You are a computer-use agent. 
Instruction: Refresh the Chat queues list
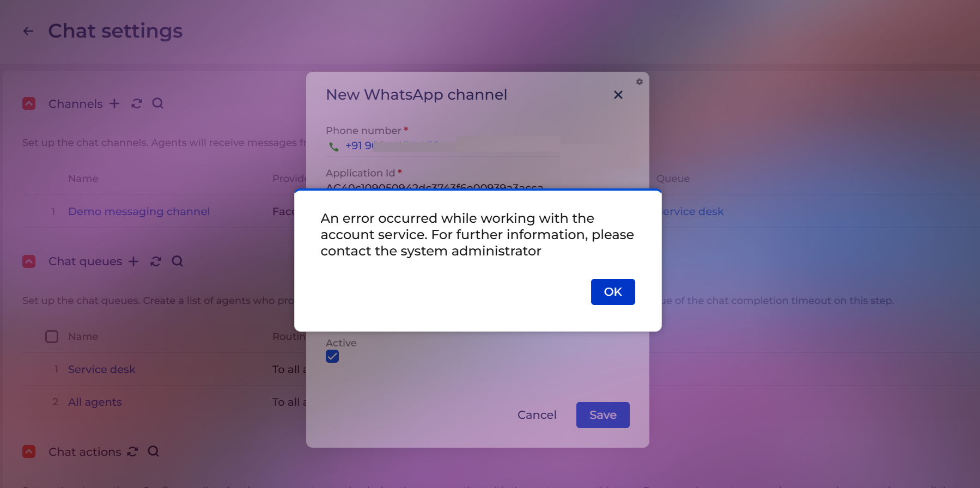(x=156, y=261)
